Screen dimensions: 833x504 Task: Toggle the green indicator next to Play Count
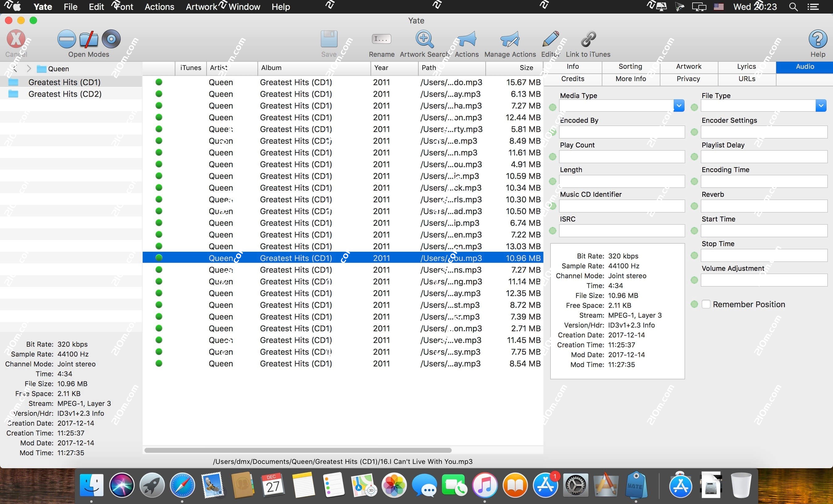pyautogui.click(x=553, y=157)
